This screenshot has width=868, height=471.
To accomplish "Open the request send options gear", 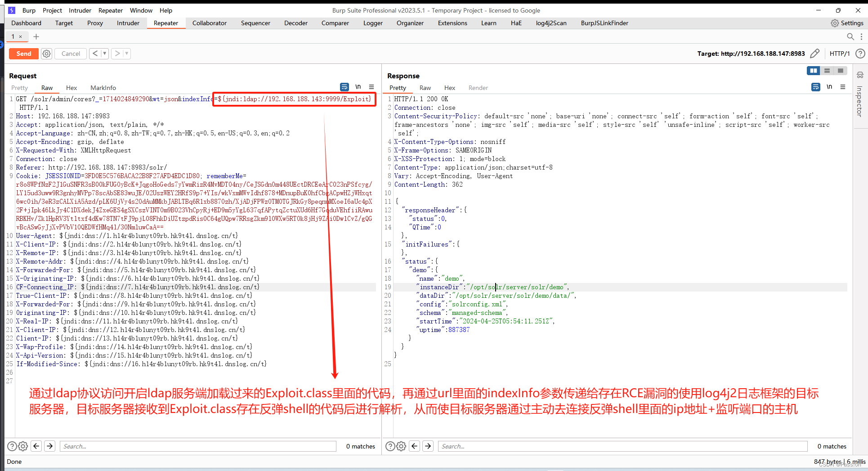I will point(47,54).
